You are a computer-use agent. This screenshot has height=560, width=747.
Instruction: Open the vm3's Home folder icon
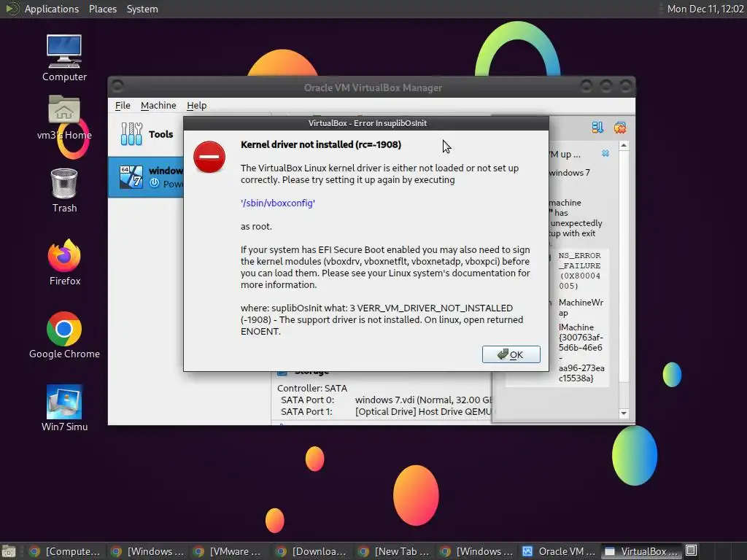click(x=64, y=117)
